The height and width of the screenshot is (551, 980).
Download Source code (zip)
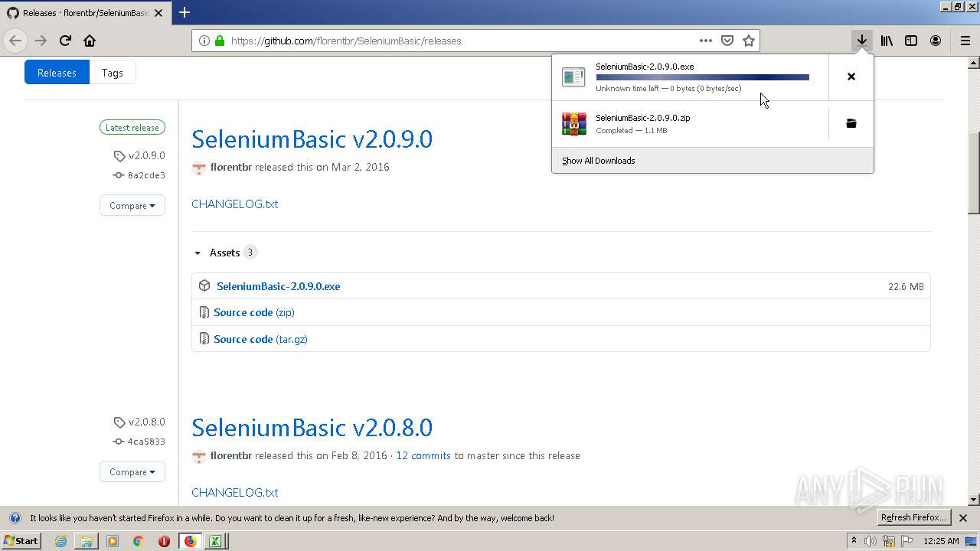click(253, 312)
